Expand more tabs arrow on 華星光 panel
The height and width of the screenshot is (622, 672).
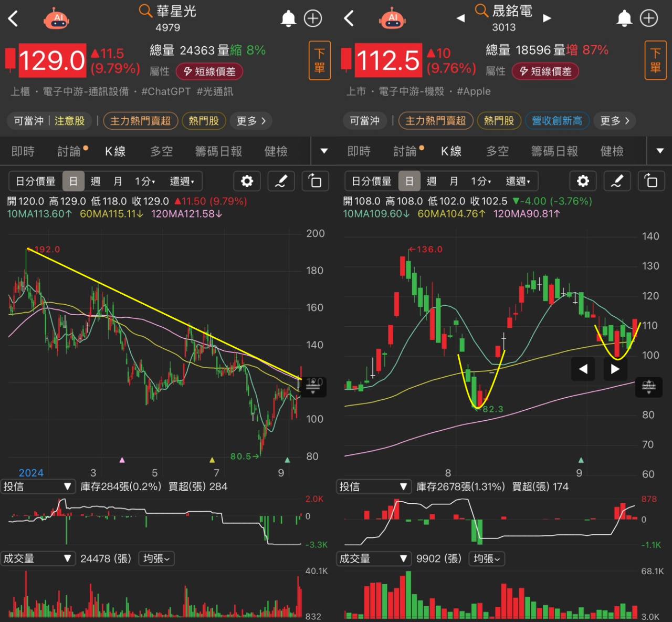[x=324, y=151]
